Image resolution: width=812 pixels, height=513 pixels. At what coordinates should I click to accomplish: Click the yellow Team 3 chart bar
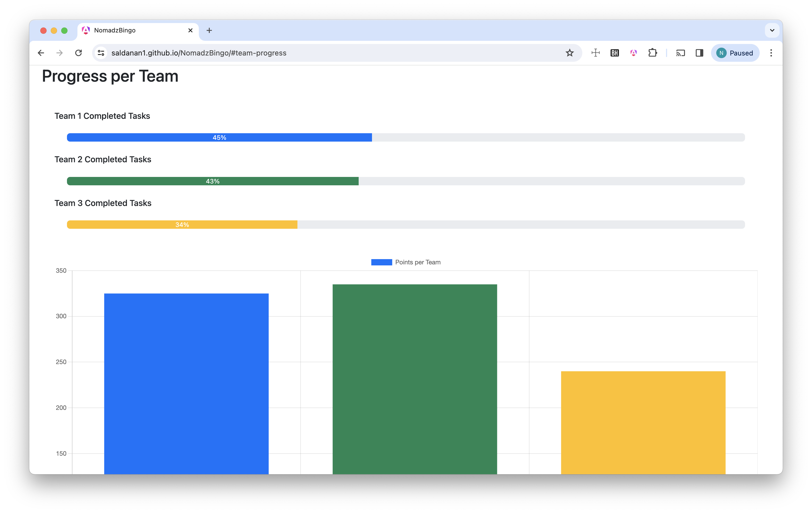(x=643, y=422)
